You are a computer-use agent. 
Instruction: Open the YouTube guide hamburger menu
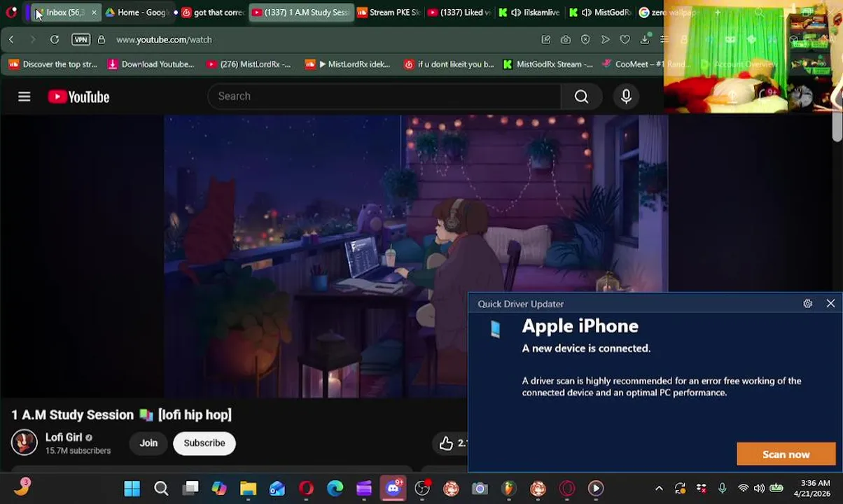(25, 97)
